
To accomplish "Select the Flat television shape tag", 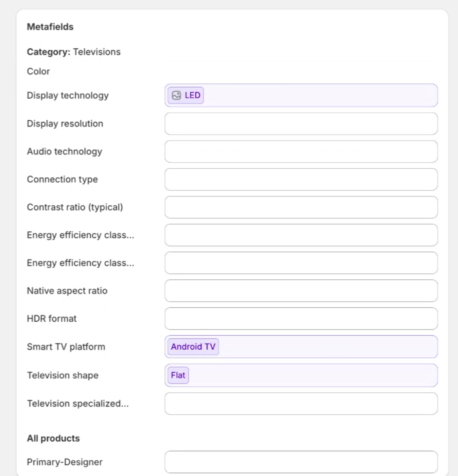I will [x=178, y=375].
